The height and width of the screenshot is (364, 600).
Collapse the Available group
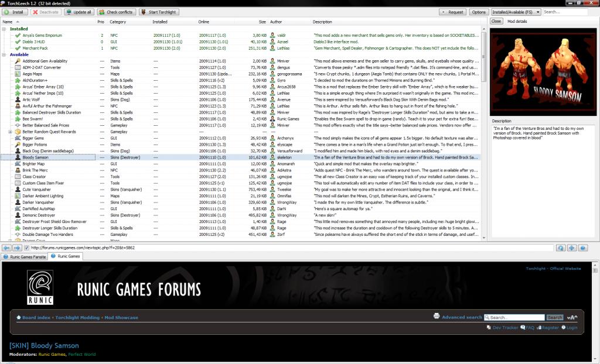[4, 54]
